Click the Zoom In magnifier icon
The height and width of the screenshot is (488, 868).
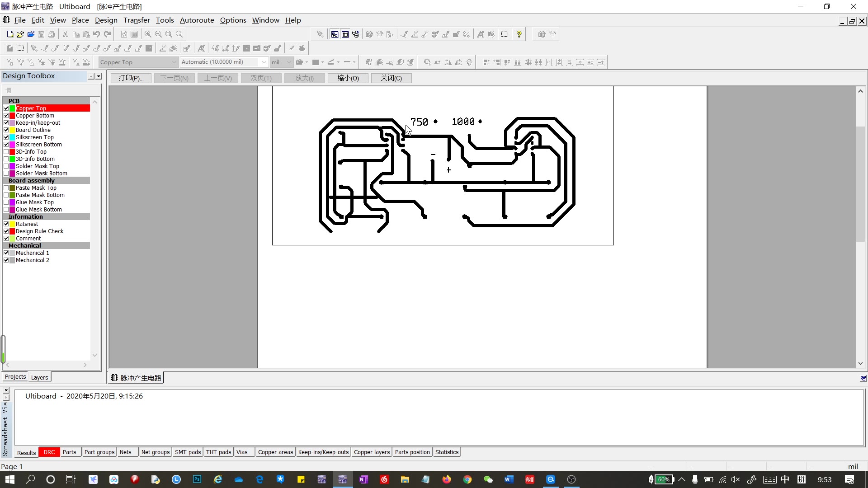tap(148, 34)
